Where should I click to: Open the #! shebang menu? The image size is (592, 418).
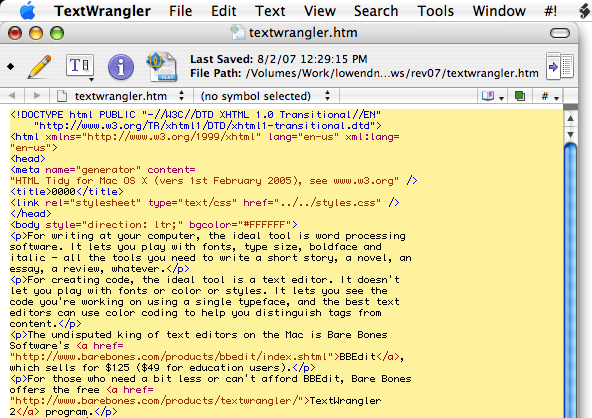pos(550,11)
